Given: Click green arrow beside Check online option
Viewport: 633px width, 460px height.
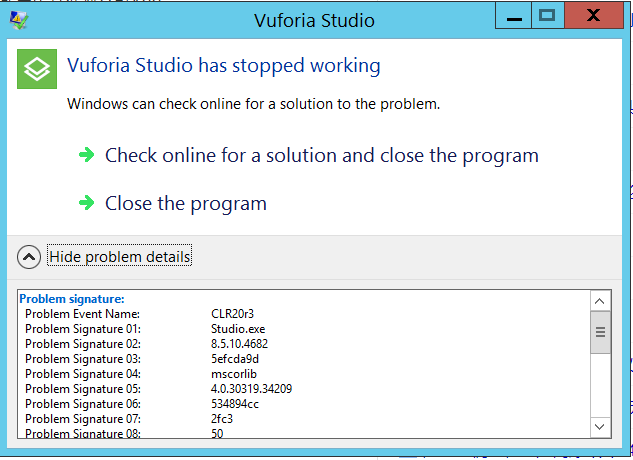Looking at the screenshot, I should (x=86, y=155).
